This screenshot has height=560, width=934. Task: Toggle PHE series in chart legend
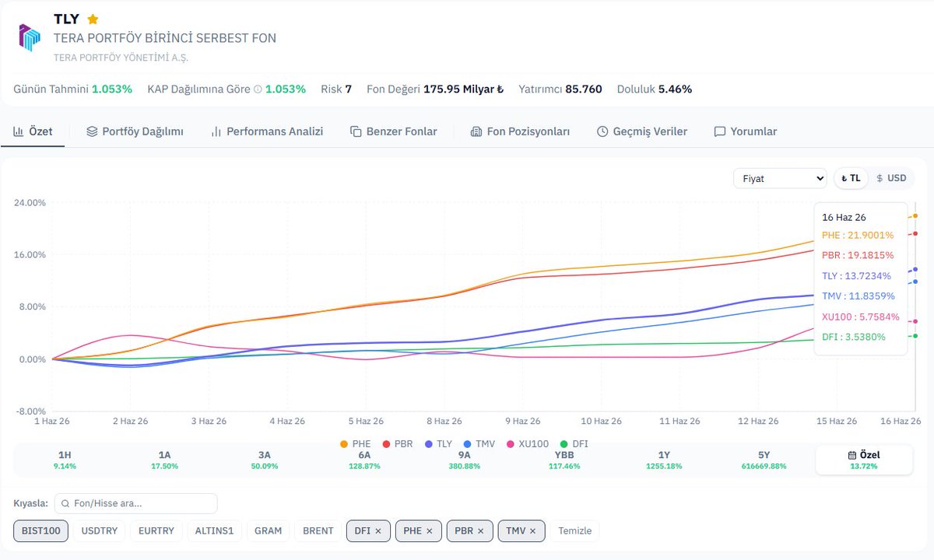pyautogui.click(x=356, y=443)
